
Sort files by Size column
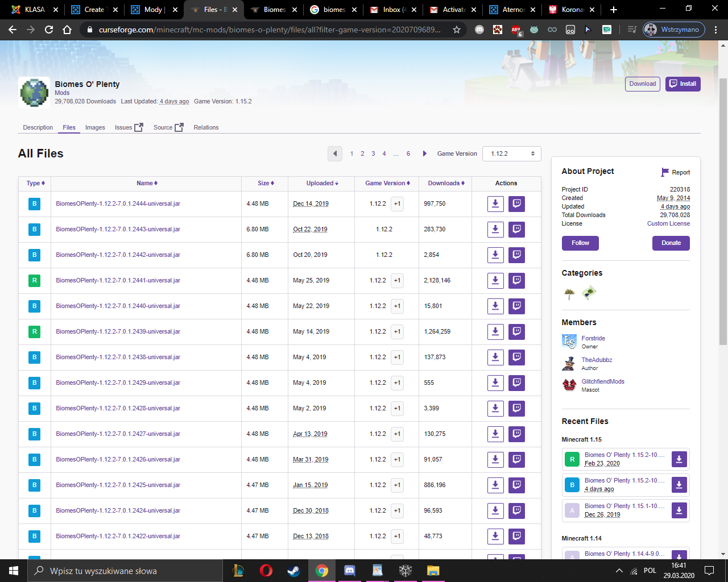click(x=266, y=183)
